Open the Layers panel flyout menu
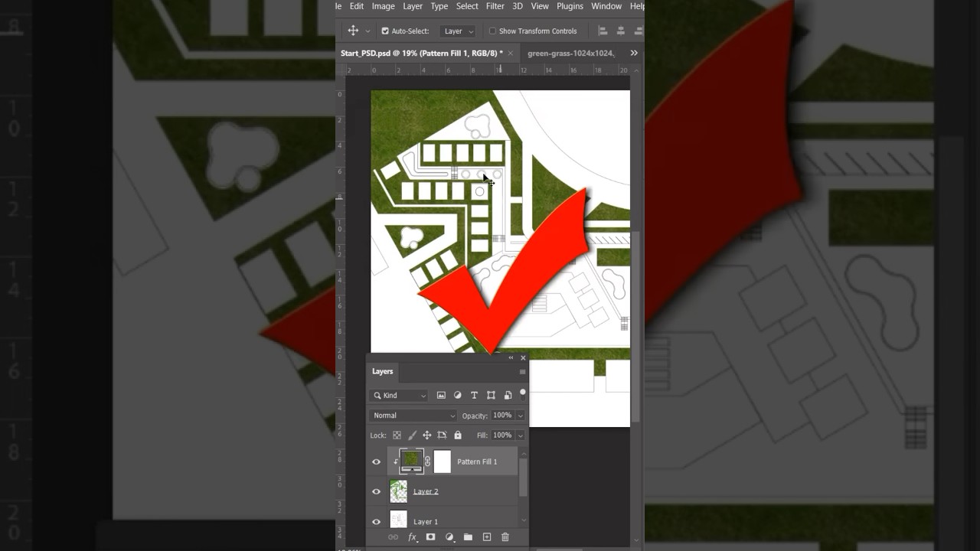Viewport: 980px width, 551px height. click(522, 372)
